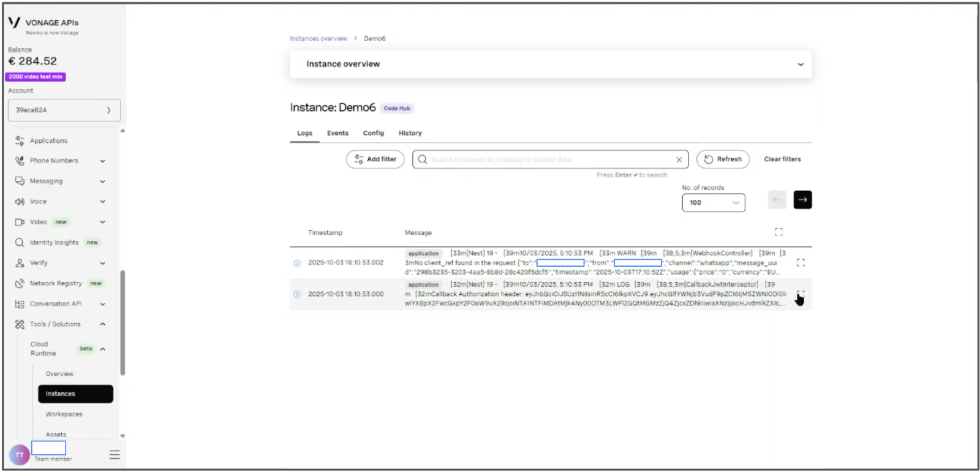The image size is (980, 475).
Task: Expand the Phone Numbers submenu chevron
Action: (x=102, y=161)
